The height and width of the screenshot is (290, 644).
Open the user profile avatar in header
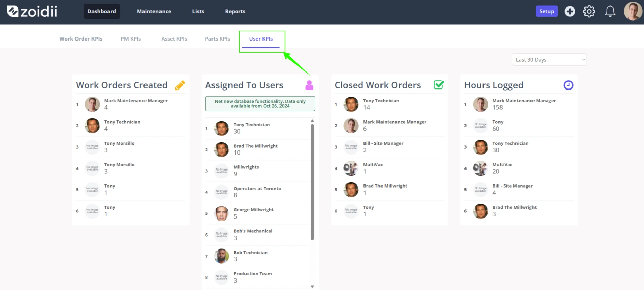point(633,11)
